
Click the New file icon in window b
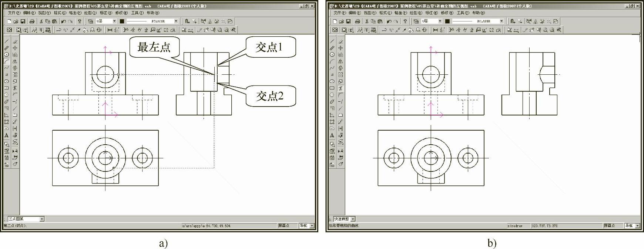click(335, 21)
